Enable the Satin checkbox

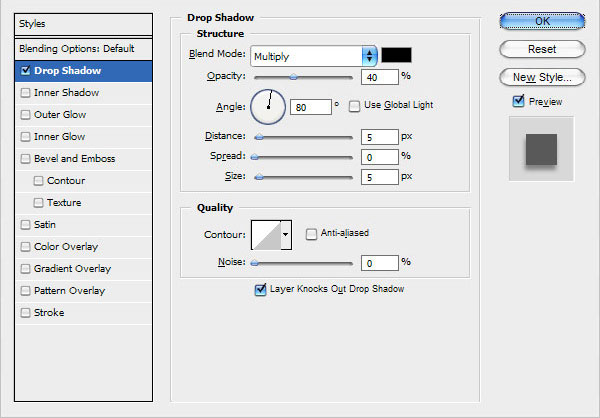pyautogui.click(x=25, y=225)
